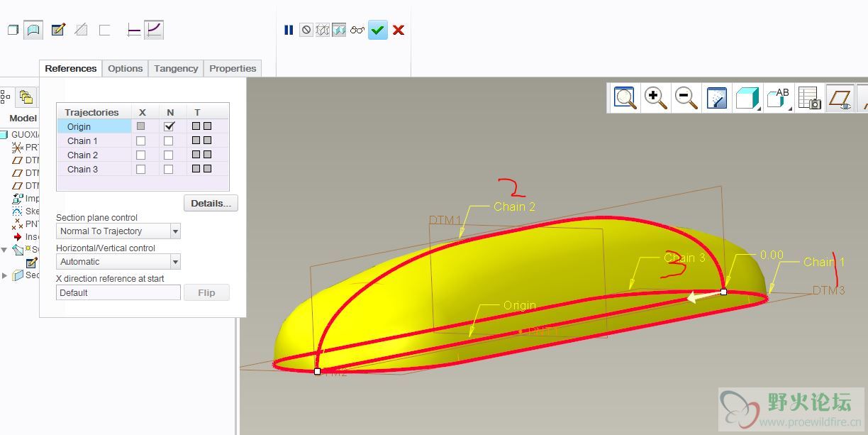Screen dimensions: 868x435
Task: Collapse the sweep feature in model tree
Action: [x=4, y=250]
